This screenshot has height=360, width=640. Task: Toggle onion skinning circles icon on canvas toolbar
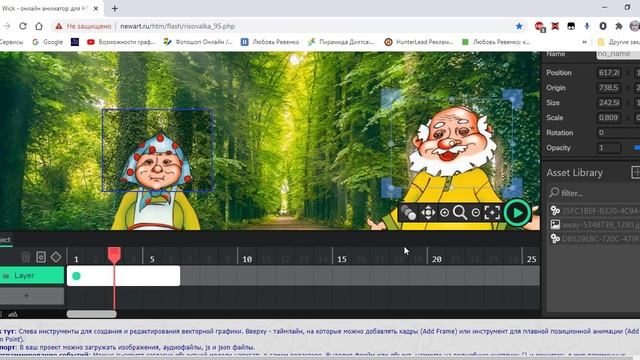pyautogui.click(x=408, y=213)
